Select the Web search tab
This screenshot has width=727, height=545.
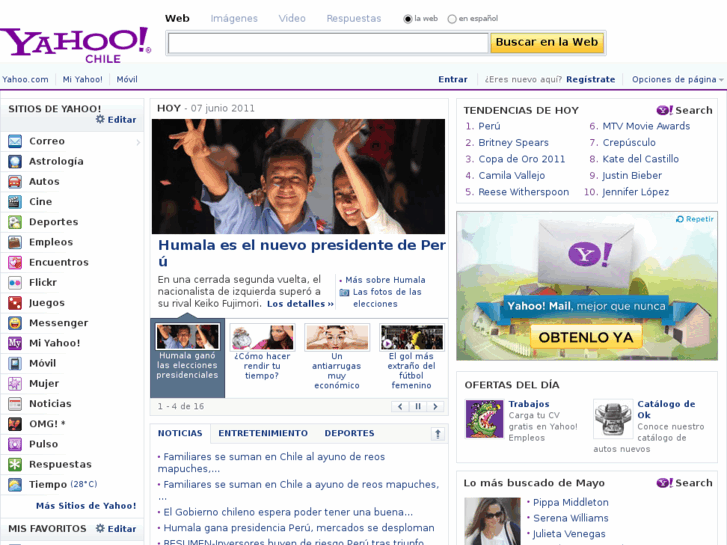point(177,19)
